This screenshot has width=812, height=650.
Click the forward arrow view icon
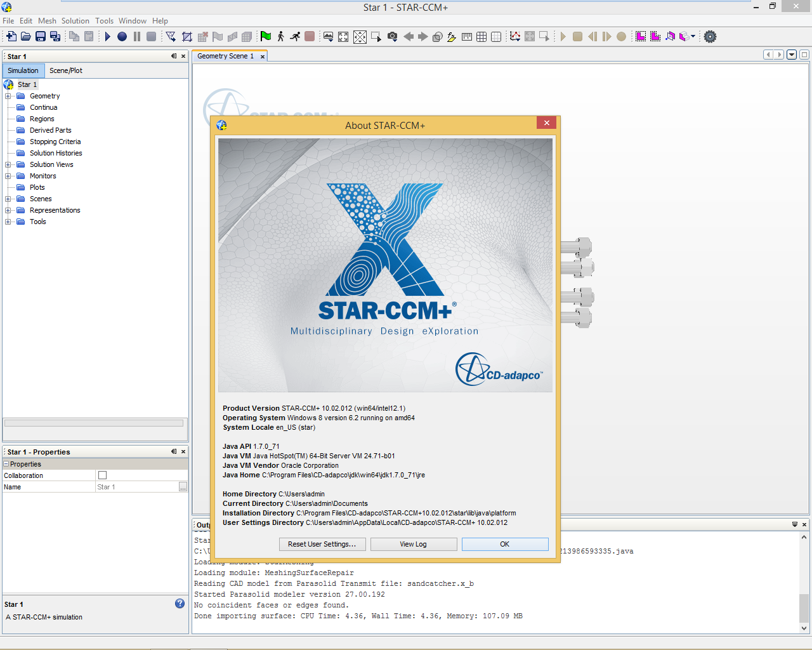pyautogui.click(x=423, y=37)
